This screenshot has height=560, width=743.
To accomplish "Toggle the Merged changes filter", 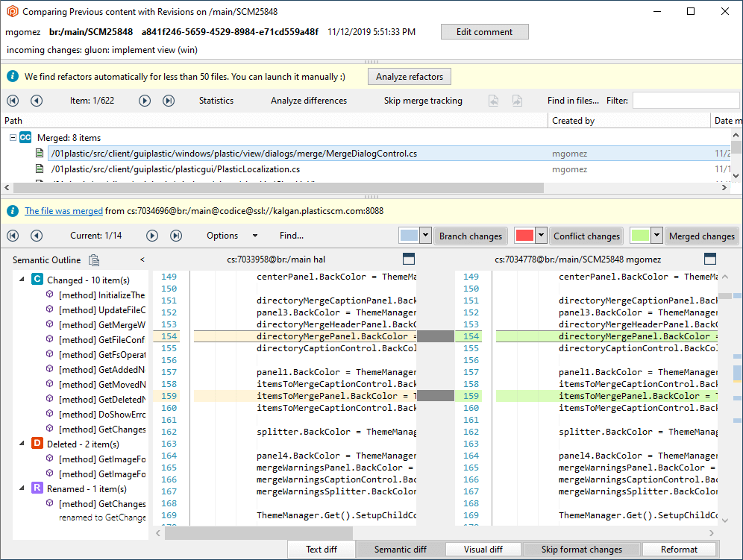I will [702, 236].
